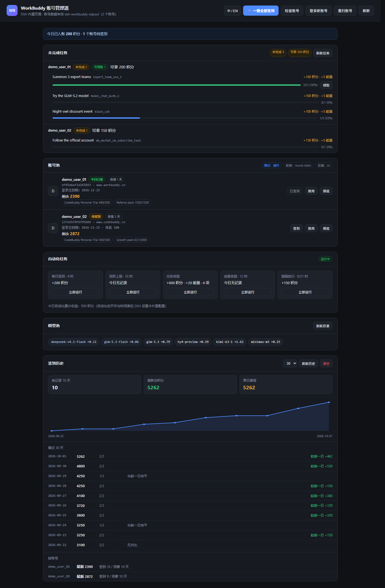Click Night-owl discount event progress bar

pos(185,118)
